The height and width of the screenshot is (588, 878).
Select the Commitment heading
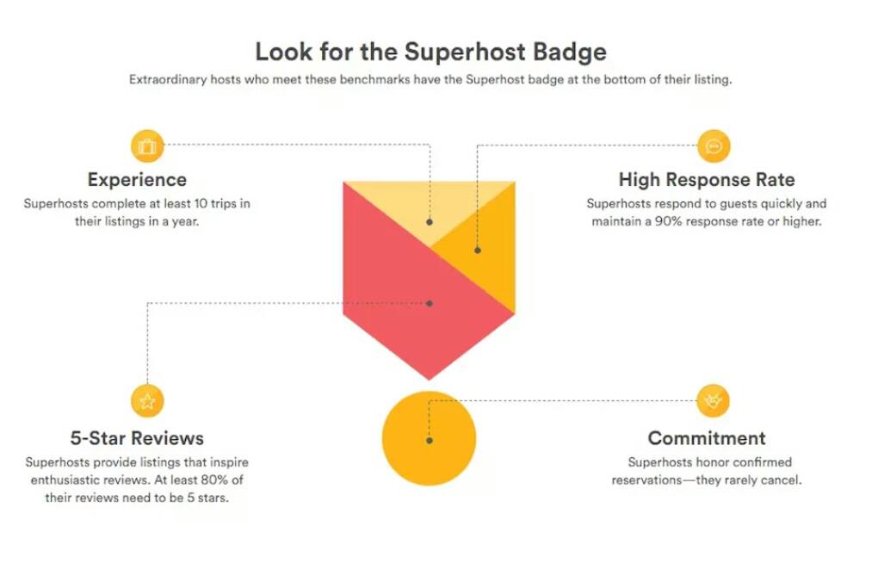[707, 438]
